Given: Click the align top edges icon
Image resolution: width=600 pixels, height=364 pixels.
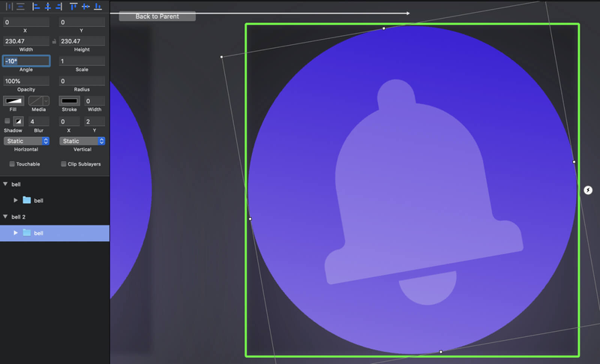Looking at the screenshot, I should (x=73, y=6).
